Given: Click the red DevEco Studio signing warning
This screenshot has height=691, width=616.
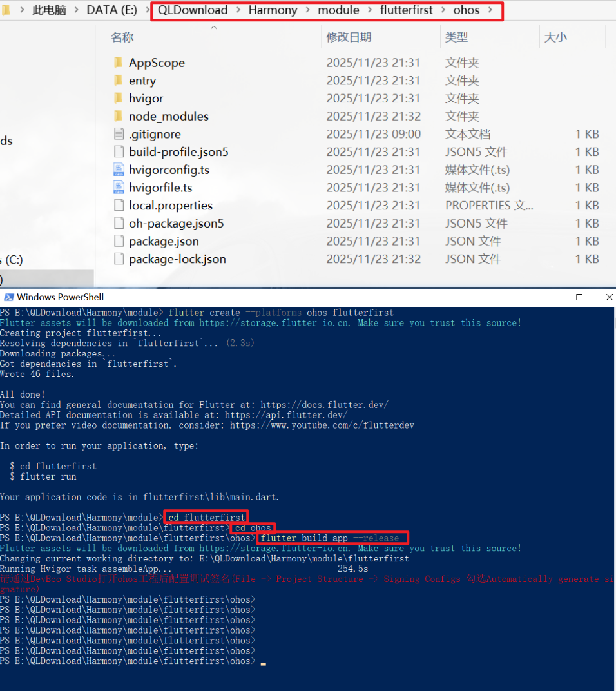Looking at the screenshot, I should tap(306, 584).
